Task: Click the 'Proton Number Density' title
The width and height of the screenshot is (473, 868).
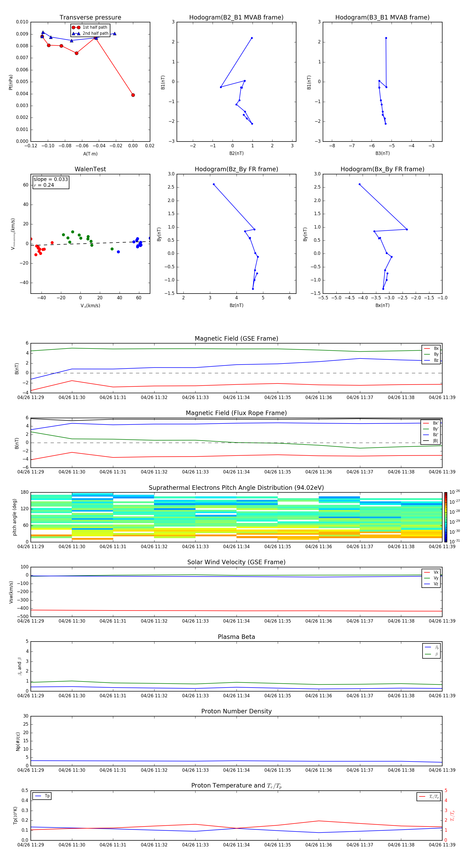Action: (x=236, y=711)
